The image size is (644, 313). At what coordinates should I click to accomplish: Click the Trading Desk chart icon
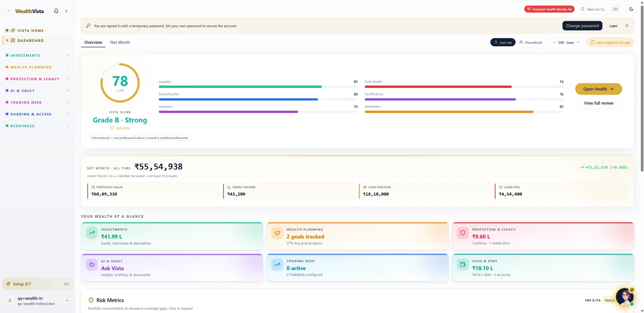277,264
